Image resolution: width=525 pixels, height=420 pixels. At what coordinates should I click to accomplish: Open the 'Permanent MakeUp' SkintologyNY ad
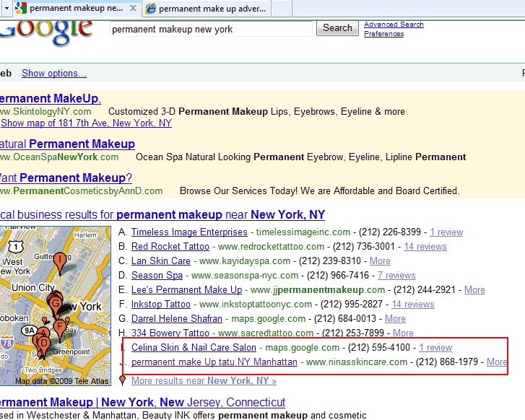(50, 98)
